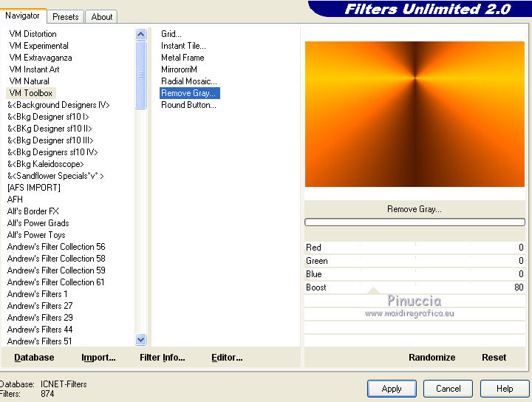This screenshot has height=402, width=532.
Task: Select &<BKg Designer sf10 II> category
Action: [x=50, y=129]
